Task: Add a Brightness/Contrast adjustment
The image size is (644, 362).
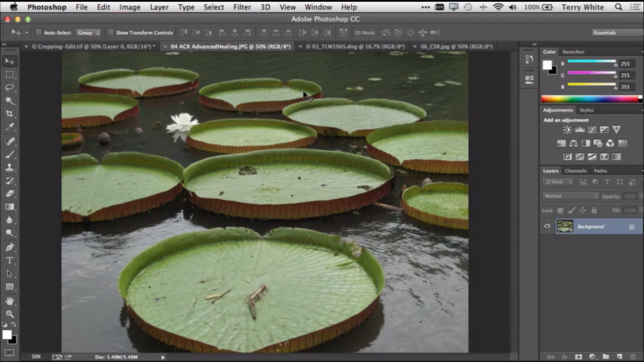Action: click(x=567, y=130)
